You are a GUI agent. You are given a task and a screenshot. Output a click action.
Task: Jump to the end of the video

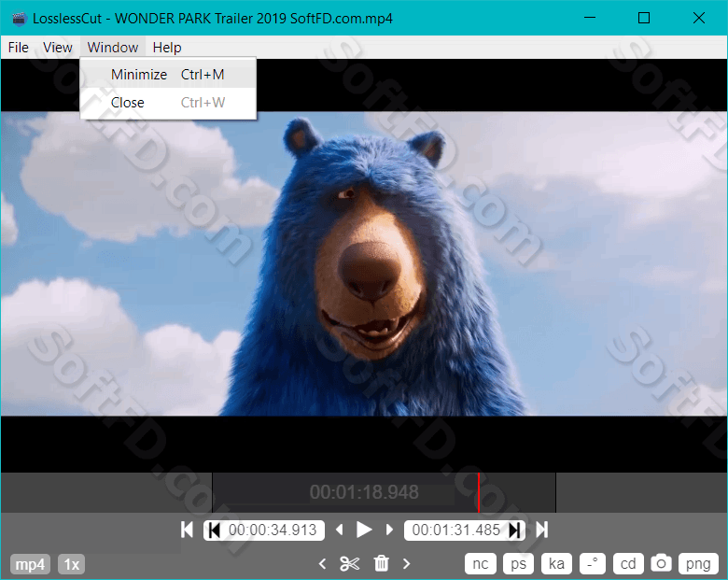tap(542, 530)
